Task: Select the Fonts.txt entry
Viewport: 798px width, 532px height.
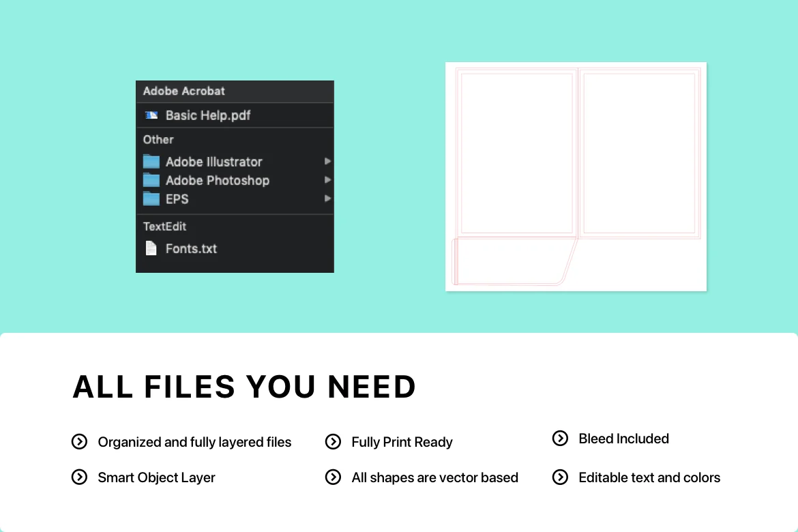Action: tap(235, 248)
